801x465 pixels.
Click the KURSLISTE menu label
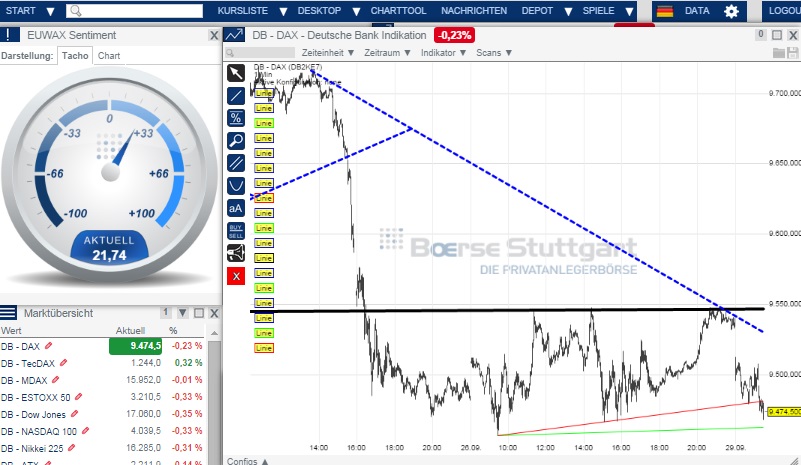[243, 11]
